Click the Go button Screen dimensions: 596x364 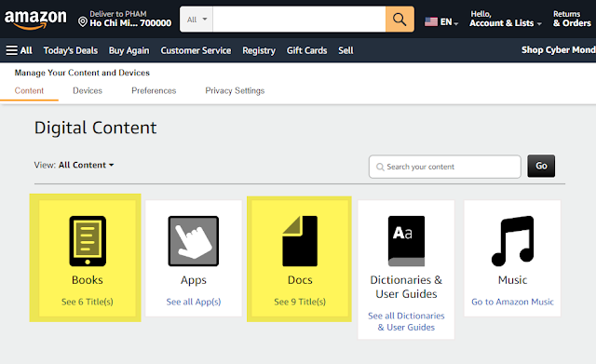(541, 166)
